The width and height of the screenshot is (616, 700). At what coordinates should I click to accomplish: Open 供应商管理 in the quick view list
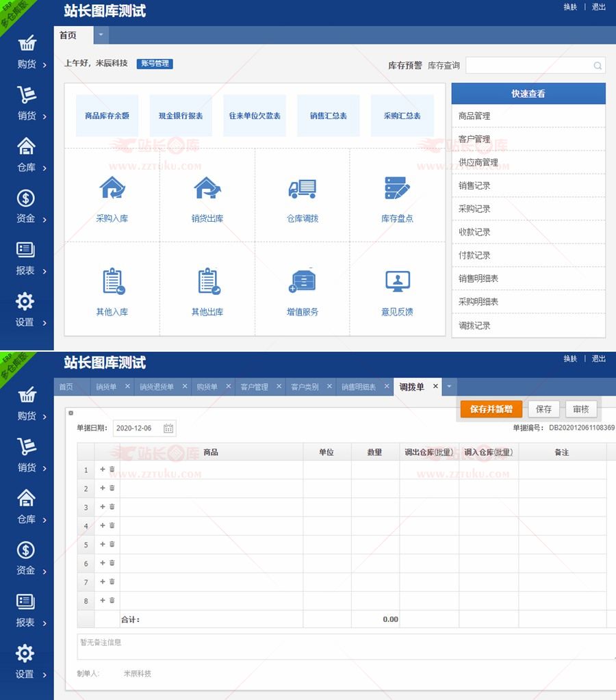(478, 163)
